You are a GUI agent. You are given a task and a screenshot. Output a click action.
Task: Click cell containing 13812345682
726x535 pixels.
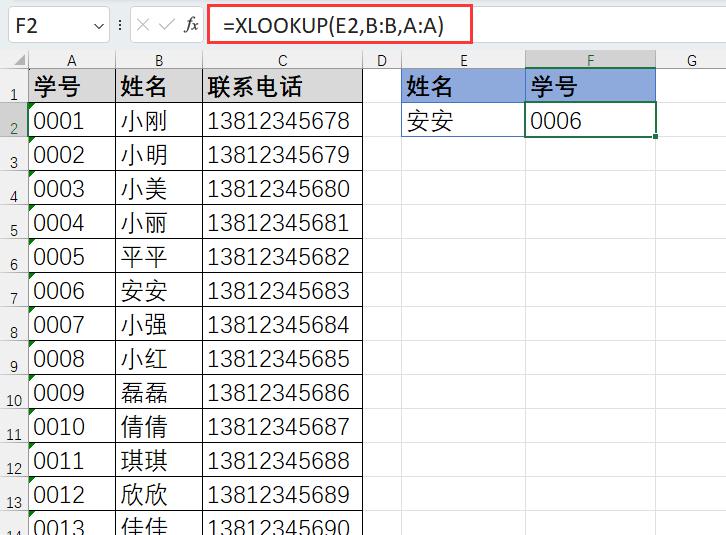click(282, 256)
